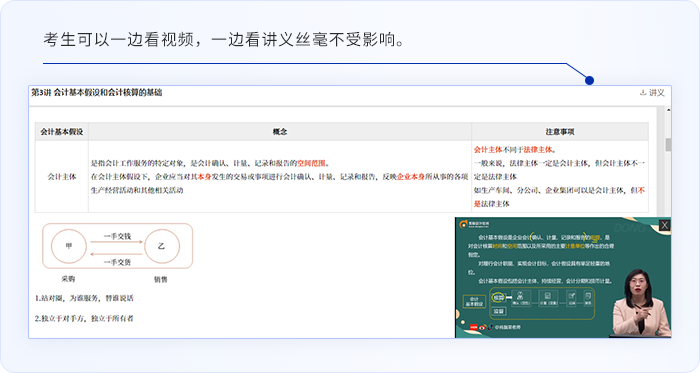Click the 会计主体 row label cell
Image resolution: width=700 pixels, height=373 pixels.
coord(62,177)
